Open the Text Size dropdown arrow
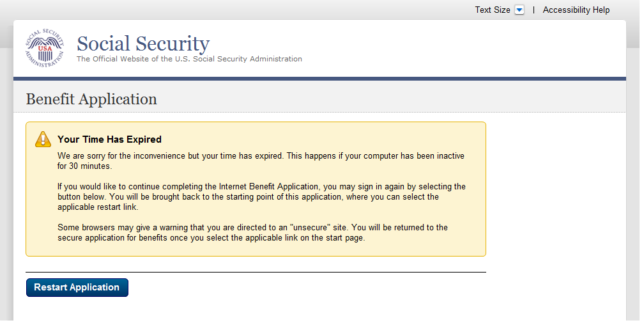Viewport: 644px width, 325px height. (519, 10)
